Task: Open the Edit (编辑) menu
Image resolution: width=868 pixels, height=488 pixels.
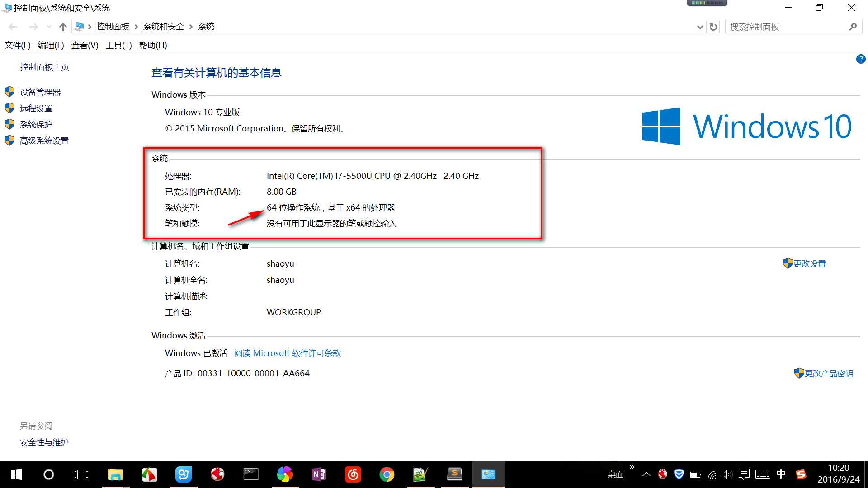Action: (x=51, y=46)
